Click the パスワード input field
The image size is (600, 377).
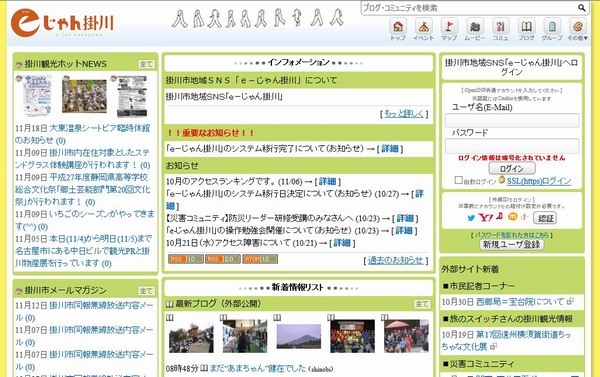[x=512, y=146]
